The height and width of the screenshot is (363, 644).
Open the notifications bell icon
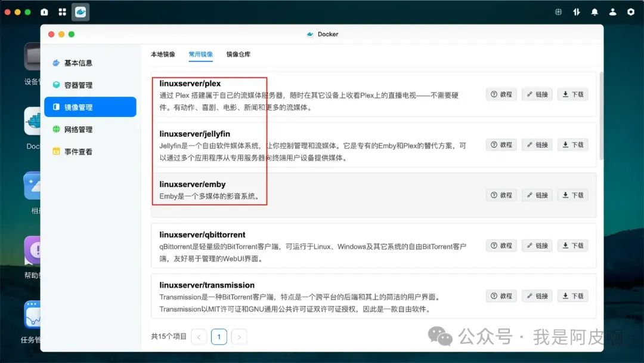(x=595, y=12)
